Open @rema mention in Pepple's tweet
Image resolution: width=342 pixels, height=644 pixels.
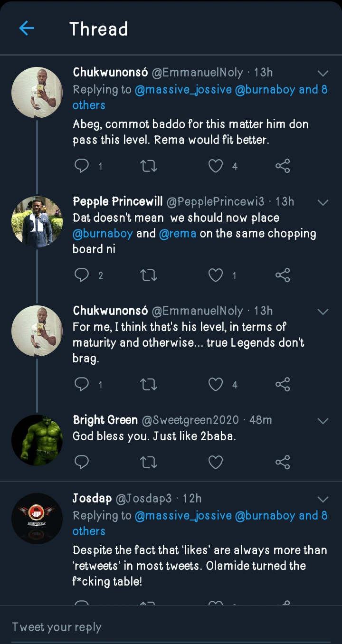pyautogui.click(x=178, y=234)
